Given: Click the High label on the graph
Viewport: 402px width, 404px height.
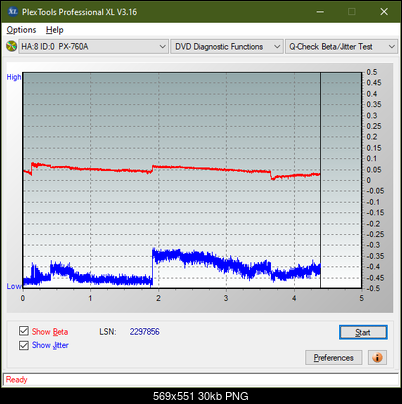Looking at the screenshot, I should click(x=14, y=77).
